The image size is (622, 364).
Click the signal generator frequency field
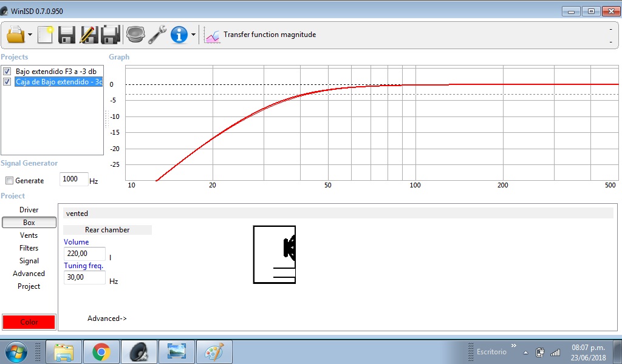point(73,179)
